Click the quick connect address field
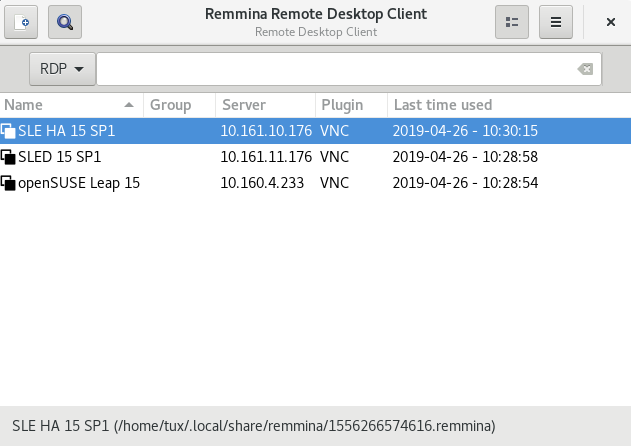The image size is (631, 446). [x=335, y=69]
